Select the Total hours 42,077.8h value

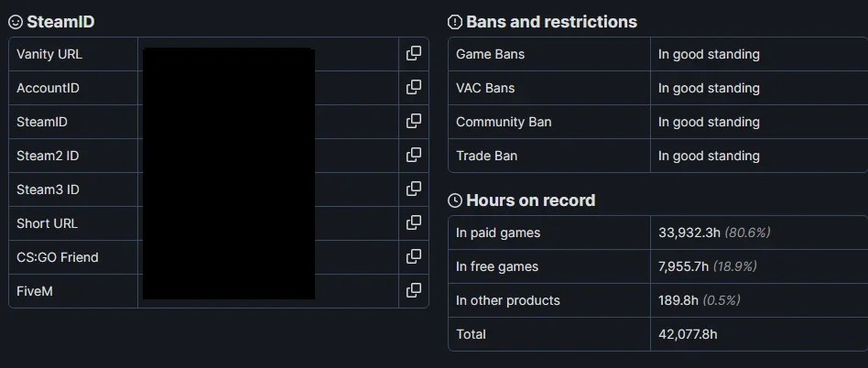click(x=688, y=334)
